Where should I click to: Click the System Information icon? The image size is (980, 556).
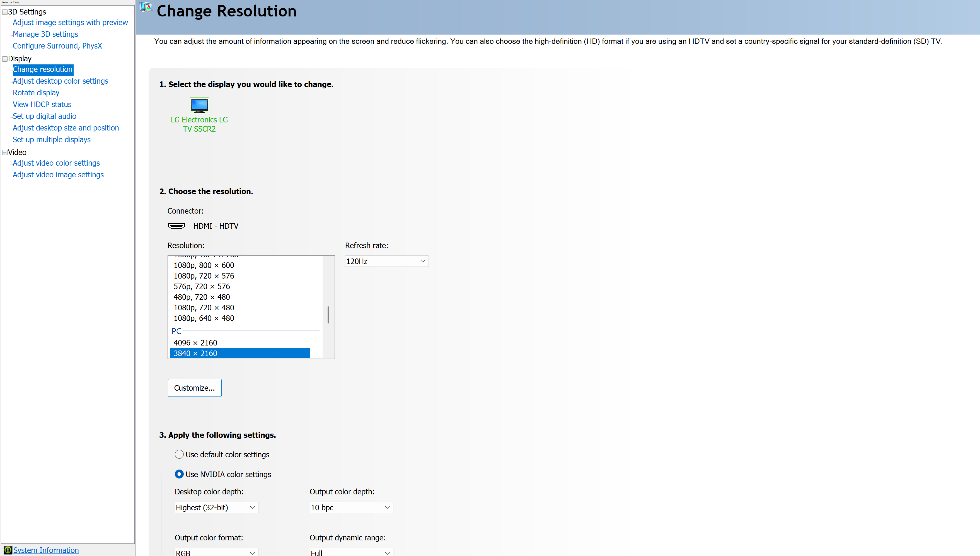point(8,550)
